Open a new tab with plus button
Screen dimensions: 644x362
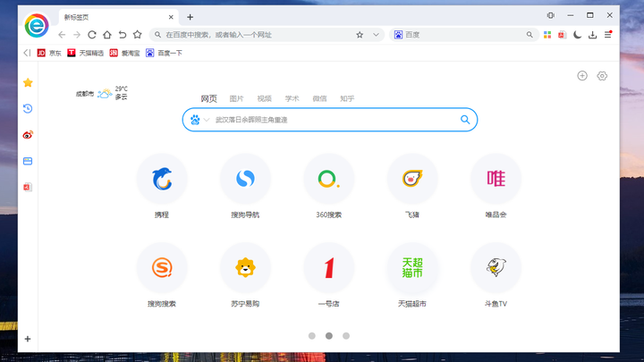point(190,17)
